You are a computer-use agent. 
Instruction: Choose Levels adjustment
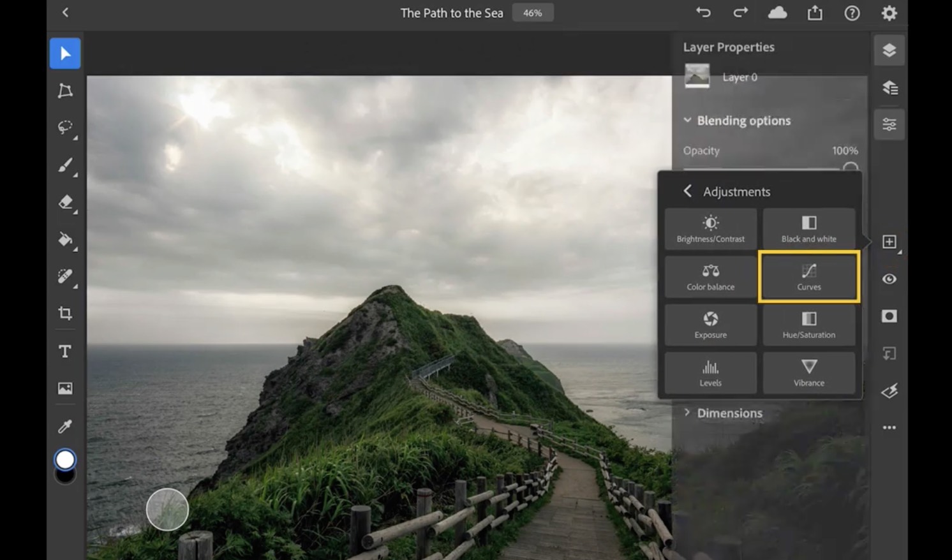pyautogui.click(x=711, y=373)
